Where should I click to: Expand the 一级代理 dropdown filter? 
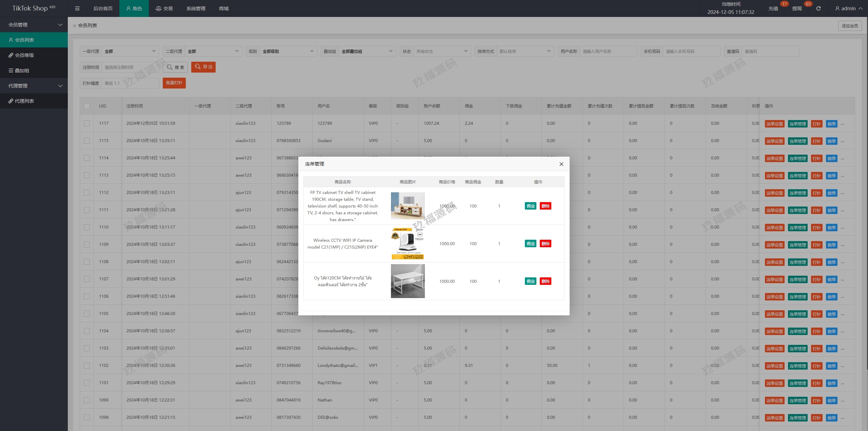131,51
